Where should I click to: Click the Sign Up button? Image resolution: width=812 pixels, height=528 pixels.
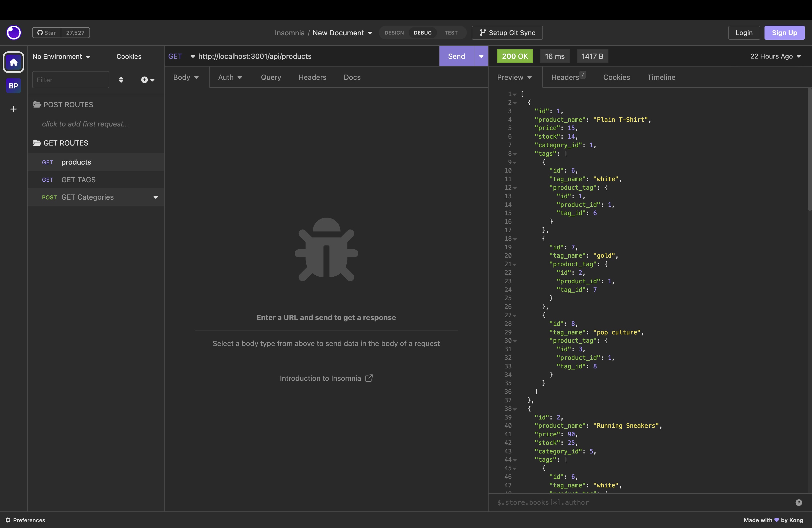(784, 33)
